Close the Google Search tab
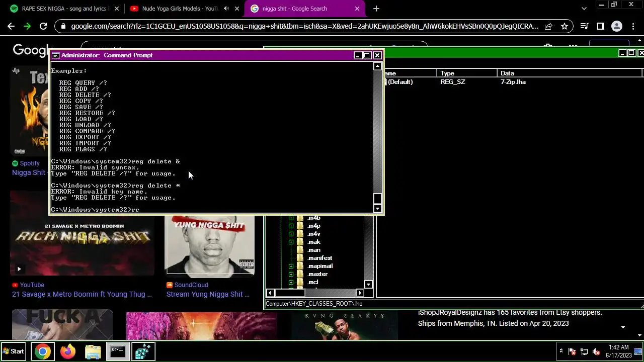Viewport: 644px width, 362px height. 357,9
